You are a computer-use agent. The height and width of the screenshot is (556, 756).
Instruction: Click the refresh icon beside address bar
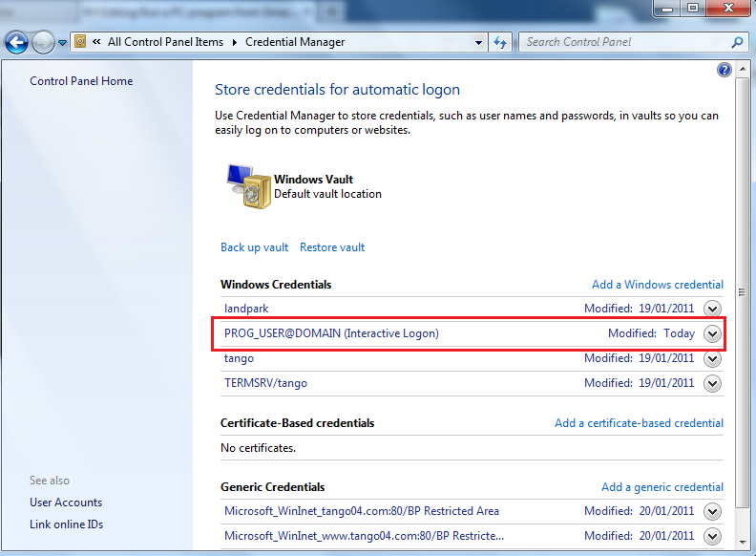501,42
